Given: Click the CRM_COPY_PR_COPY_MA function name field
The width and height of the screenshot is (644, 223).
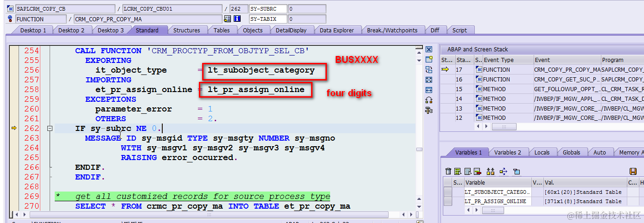Looking at the screenshot, I should click(148, 19).
